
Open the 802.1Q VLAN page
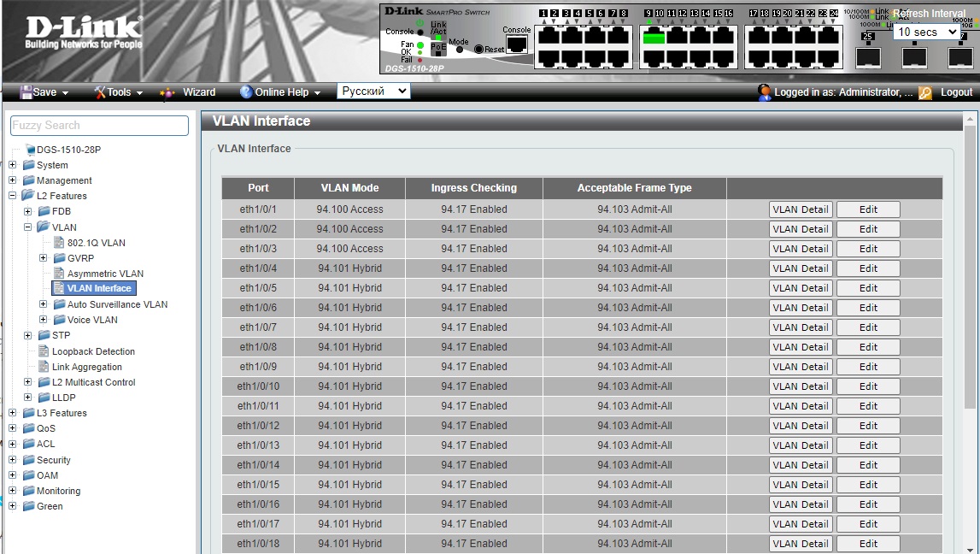tap(96, 243)
